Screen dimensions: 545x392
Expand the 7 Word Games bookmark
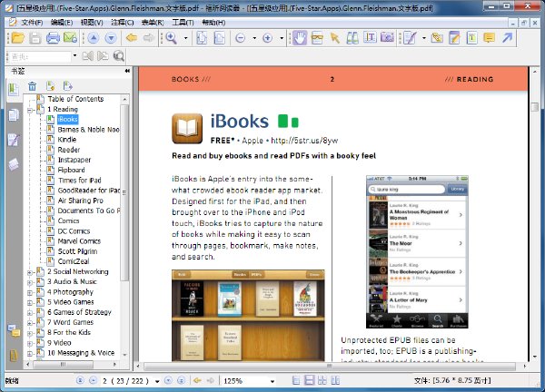point(30,323)
